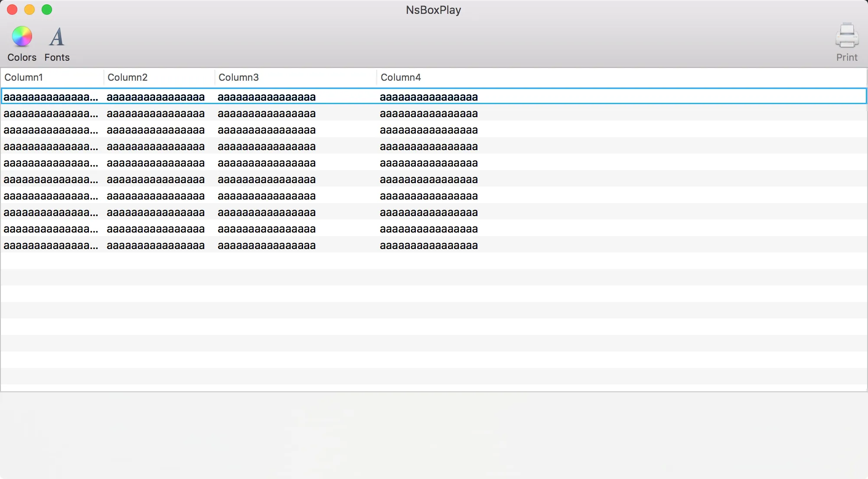
Task: Click the yellow minimize window button
Action: tap(29, 10)
